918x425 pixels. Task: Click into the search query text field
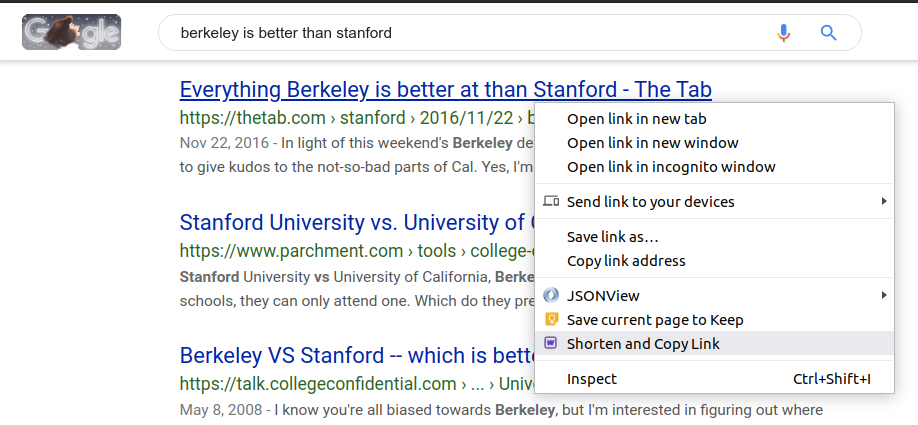coord(470,33)
